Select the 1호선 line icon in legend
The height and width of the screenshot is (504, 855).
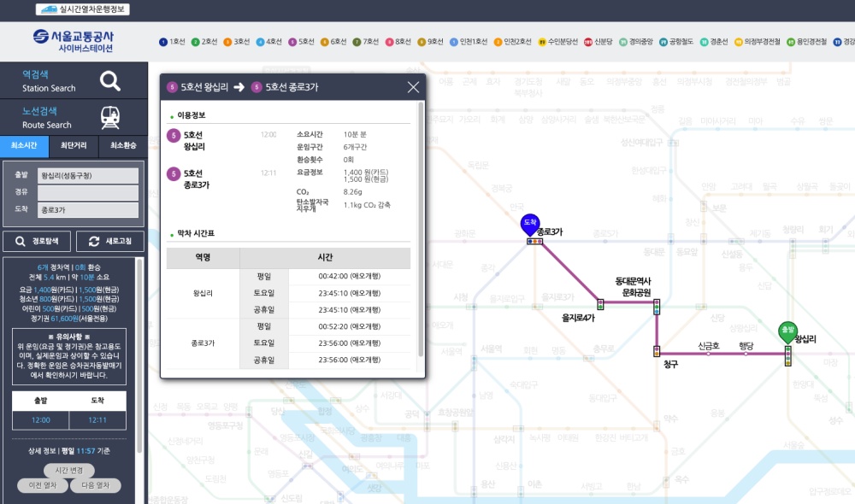163,42
